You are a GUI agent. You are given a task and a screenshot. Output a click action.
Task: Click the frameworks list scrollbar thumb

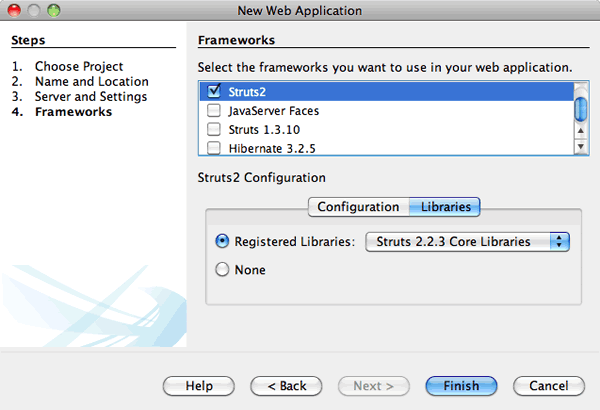click(x=581, y=107)
